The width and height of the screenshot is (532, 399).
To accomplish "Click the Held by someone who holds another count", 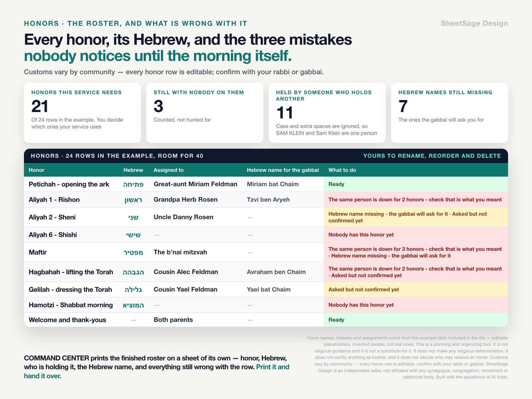I will tap(284, 113).
